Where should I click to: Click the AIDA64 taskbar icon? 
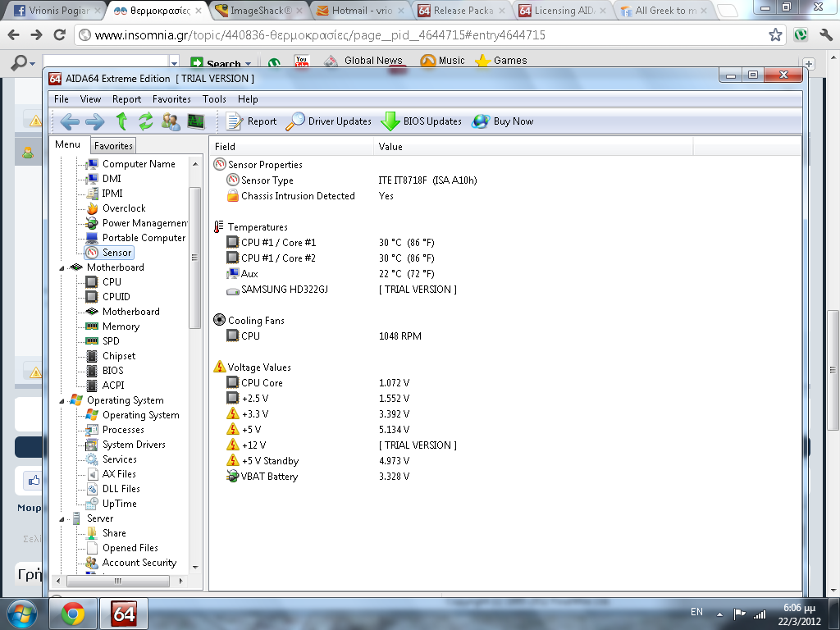coord(124,614)
